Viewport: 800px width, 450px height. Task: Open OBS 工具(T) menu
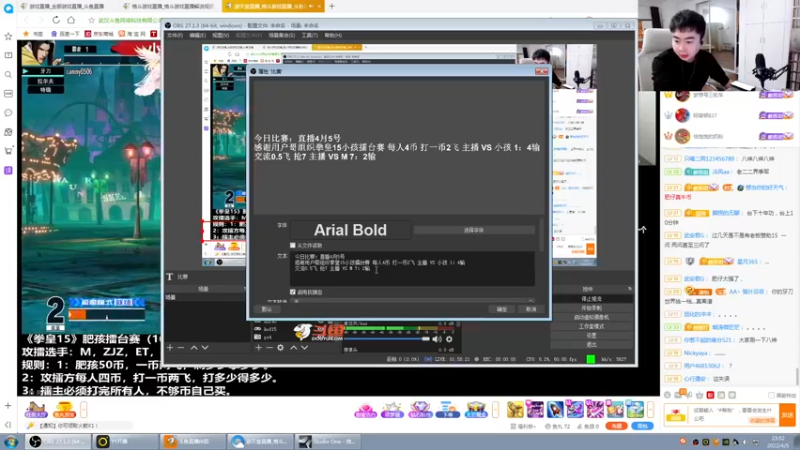[x=310, y=35]
